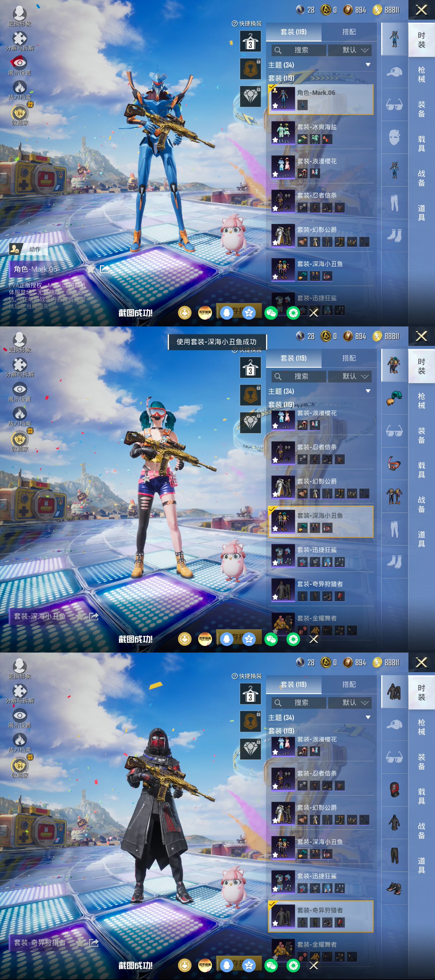Select the hat category icon in Mark.06 screen

(x=394, y=71)
